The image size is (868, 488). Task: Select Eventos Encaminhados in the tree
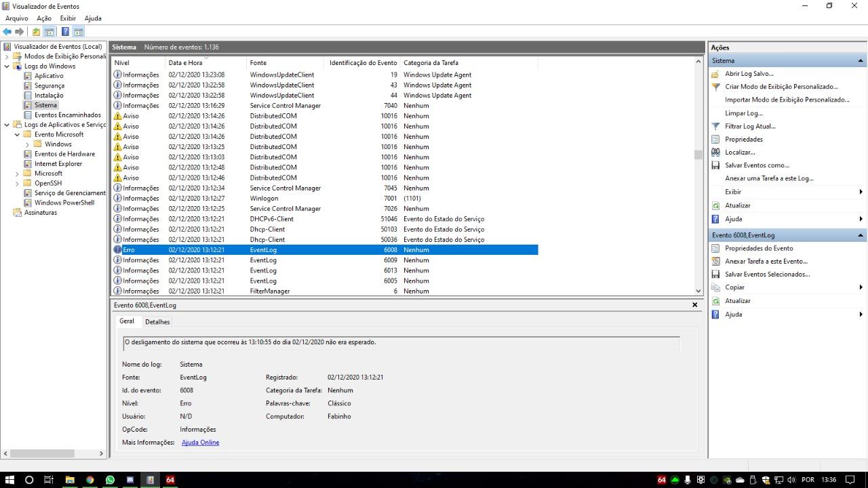click(x=68, y=115)
